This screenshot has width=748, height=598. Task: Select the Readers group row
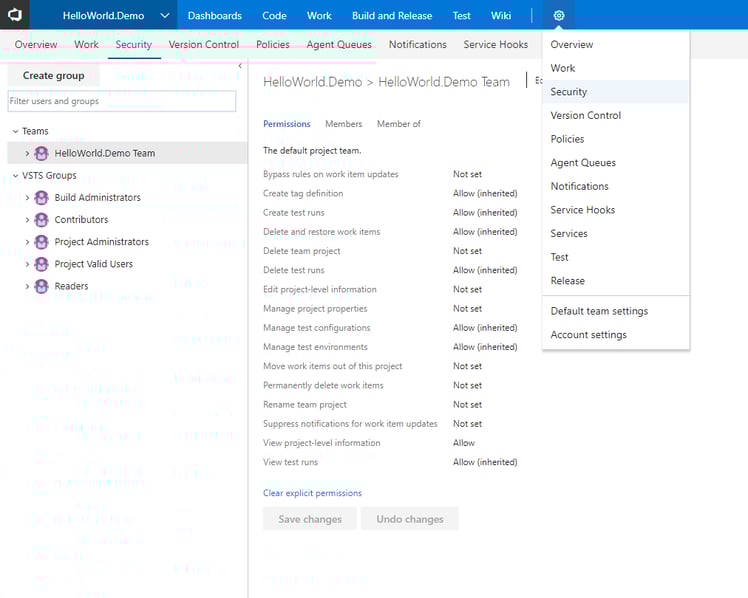pos(127,286)
